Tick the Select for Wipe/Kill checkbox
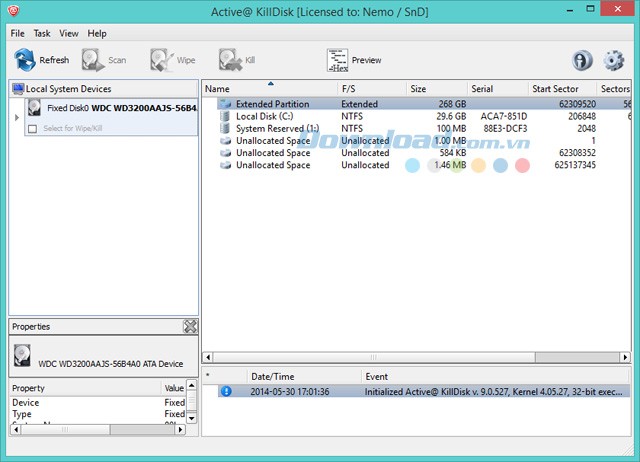The height and width of the screenshot is (462, 640). click(33, 129)
